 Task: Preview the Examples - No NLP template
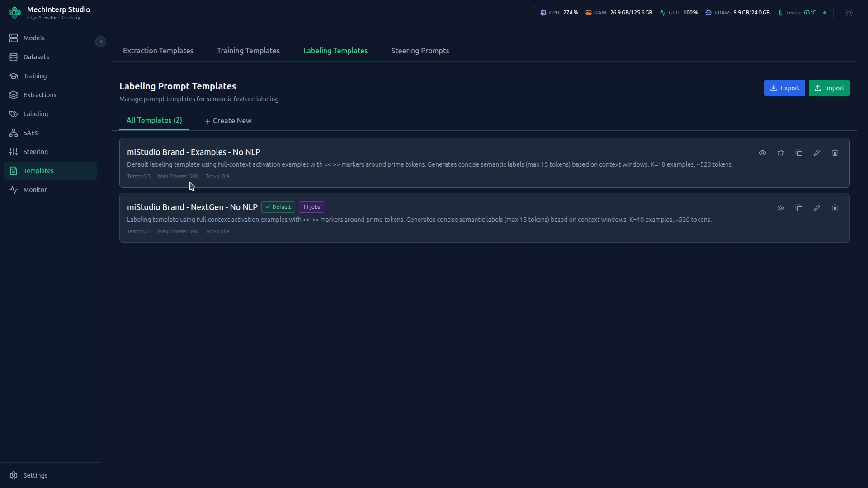point(763,153)
